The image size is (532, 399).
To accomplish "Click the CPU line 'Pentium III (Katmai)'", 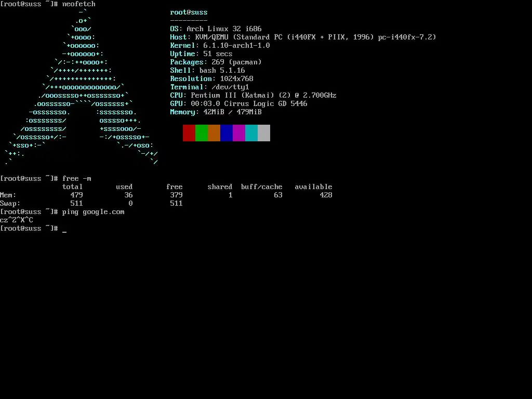I will [x=253, y=96].
